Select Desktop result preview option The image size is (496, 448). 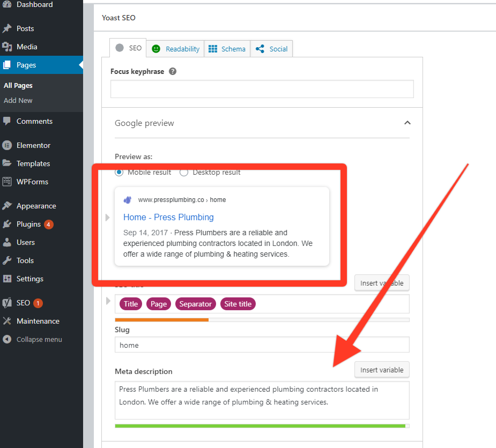[184, 173]
